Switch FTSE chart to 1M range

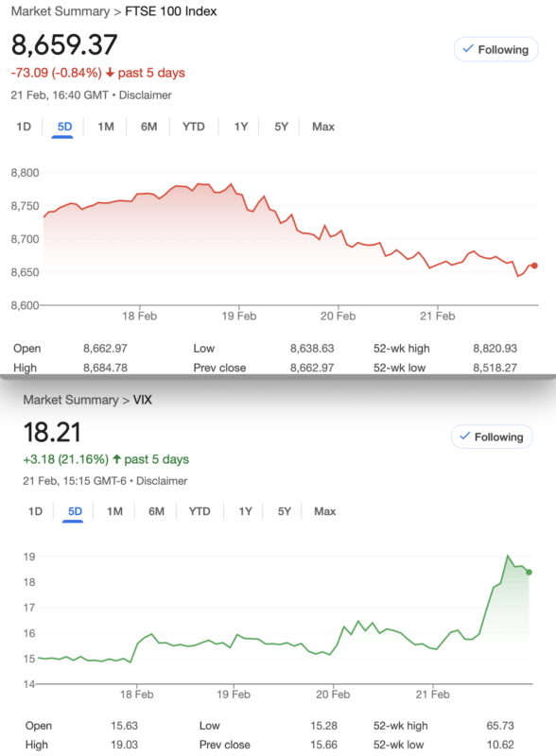click(106, 127)
